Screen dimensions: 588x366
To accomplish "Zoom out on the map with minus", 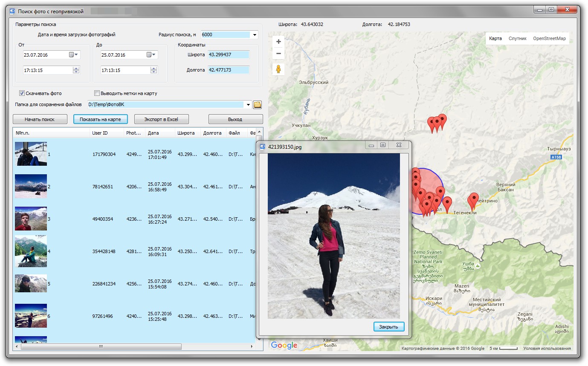I will pos(278,54).
